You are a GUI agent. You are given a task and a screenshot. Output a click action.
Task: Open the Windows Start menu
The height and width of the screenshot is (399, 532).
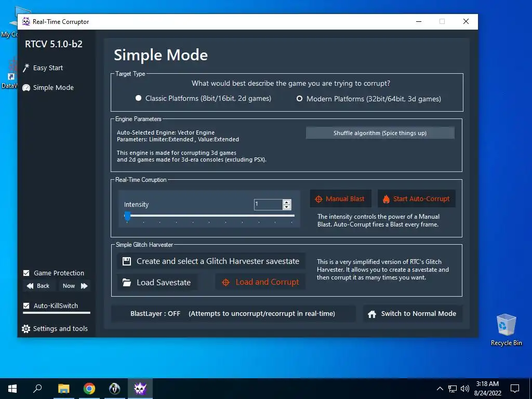(12, 389)
